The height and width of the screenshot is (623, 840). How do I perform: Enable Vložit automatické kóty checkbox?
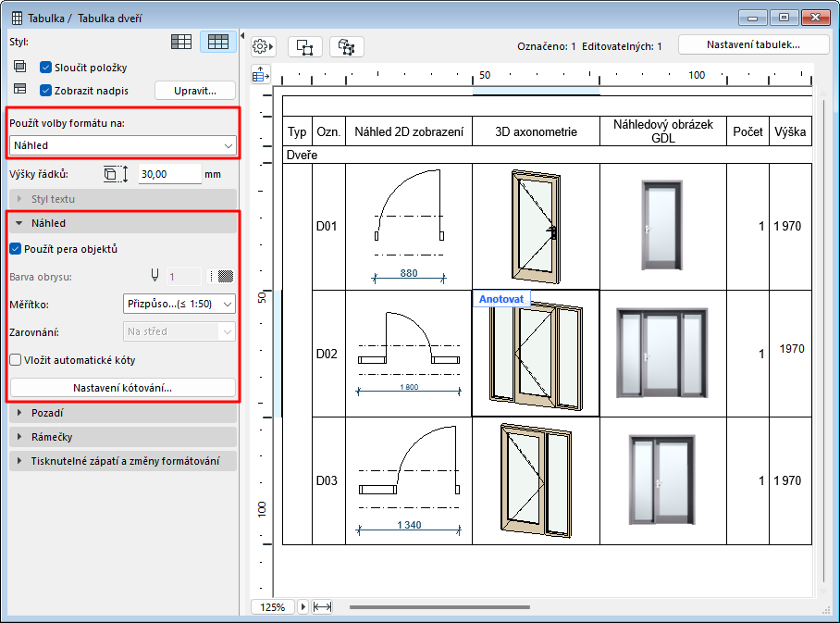pyautogui.click(x=15, y=360)
